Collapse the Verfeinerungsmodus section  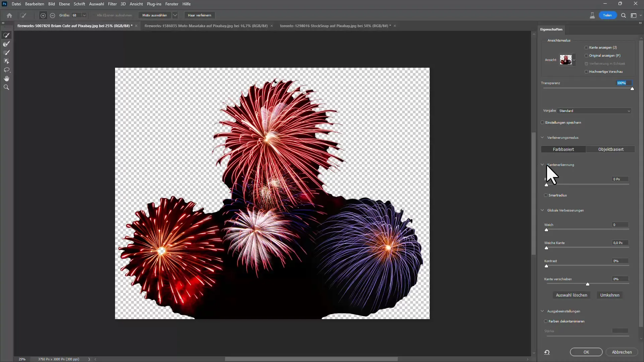click(x=542, y=137)
